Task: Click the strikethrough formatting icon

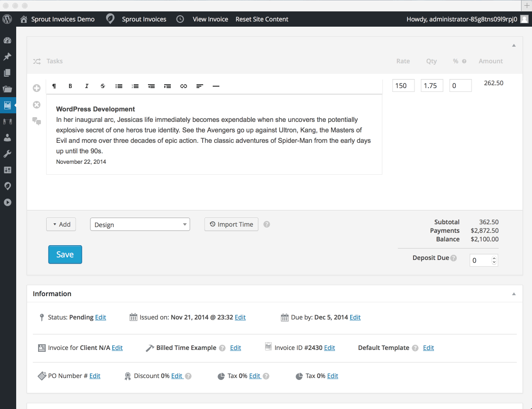Action: point(103,86)
